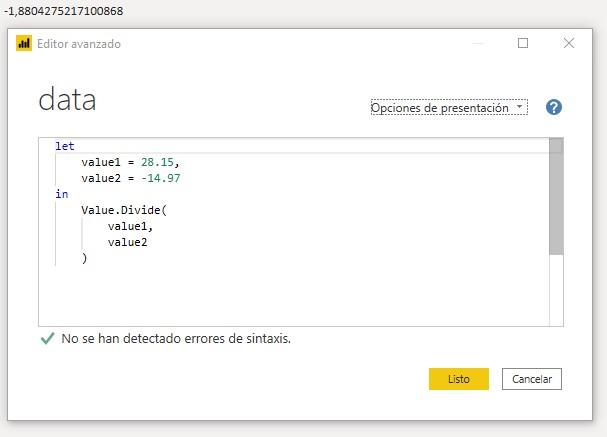Viewport: 607px width, 437px height.
Task: Click the scrollbar track below the thumb
Action: pyautogui.click(x=556, y=290)
